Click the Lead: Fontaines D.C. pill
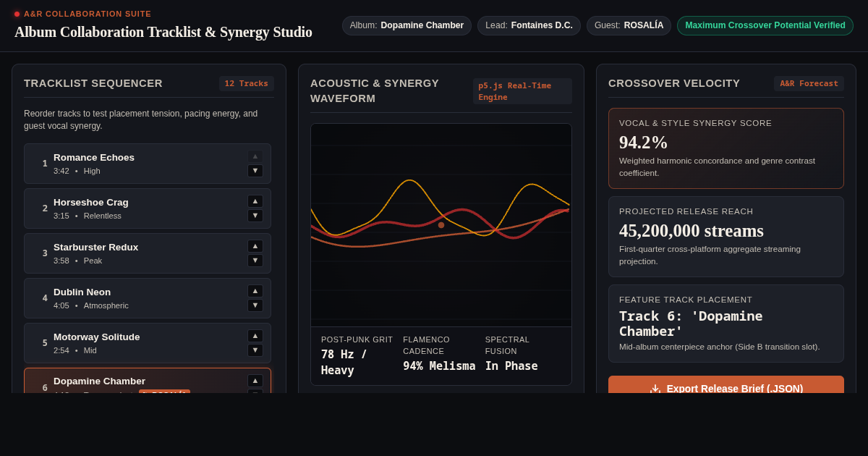The height and width of the screenshot is (456, 868). tap(529, 25)
